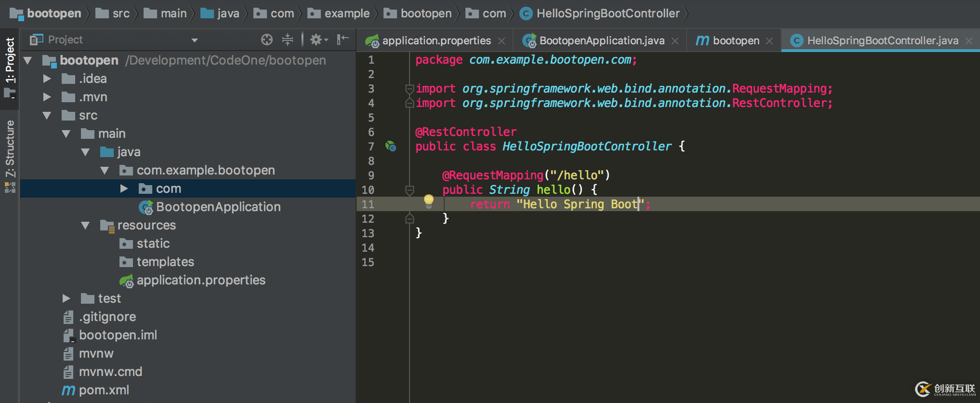The width and height of the screenshot is (980, 403).
Task: Expand the .mvn folder
Action: [x=47, y=97]
